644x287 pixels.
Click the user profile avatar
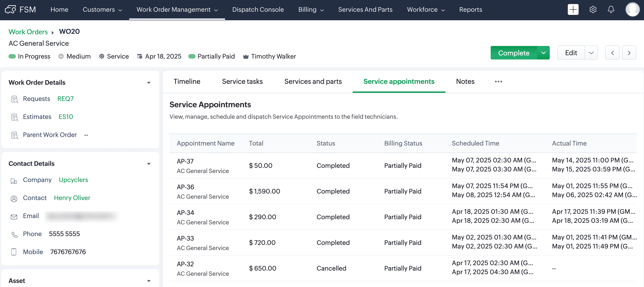coord(632,9)
